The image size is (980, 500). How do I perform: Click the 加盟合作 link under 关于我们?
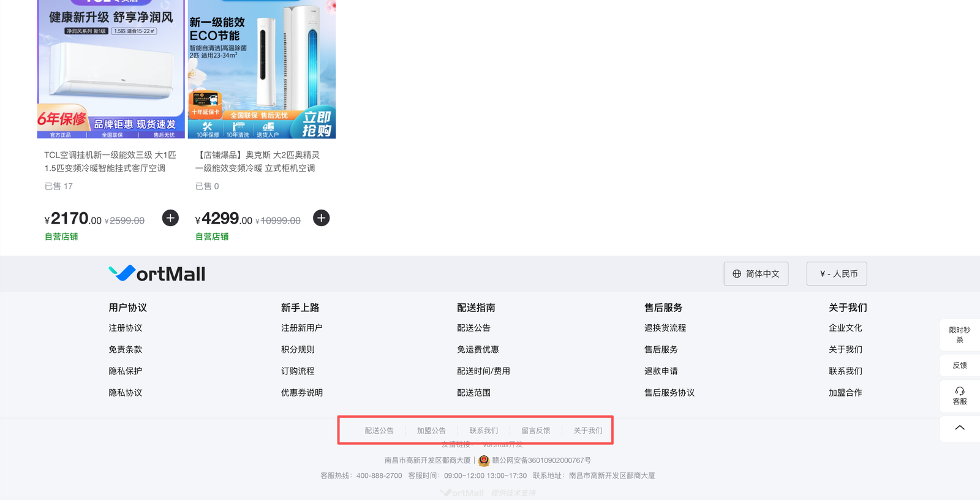coord(845,393)
